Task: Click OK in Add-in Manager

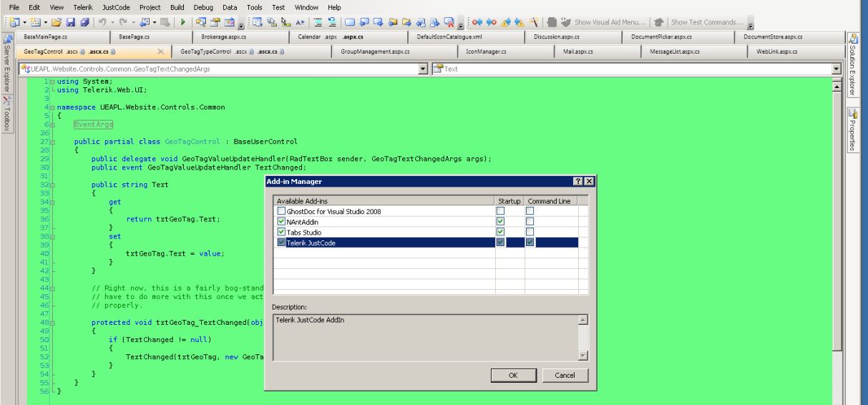Action: (x=512, y=376)
